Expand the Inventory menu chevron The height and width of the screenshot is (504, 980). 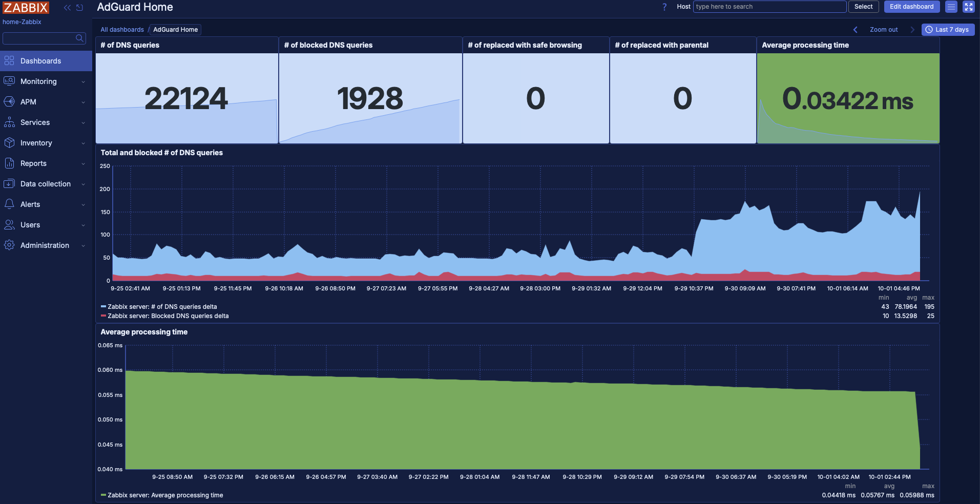[83, 143]
